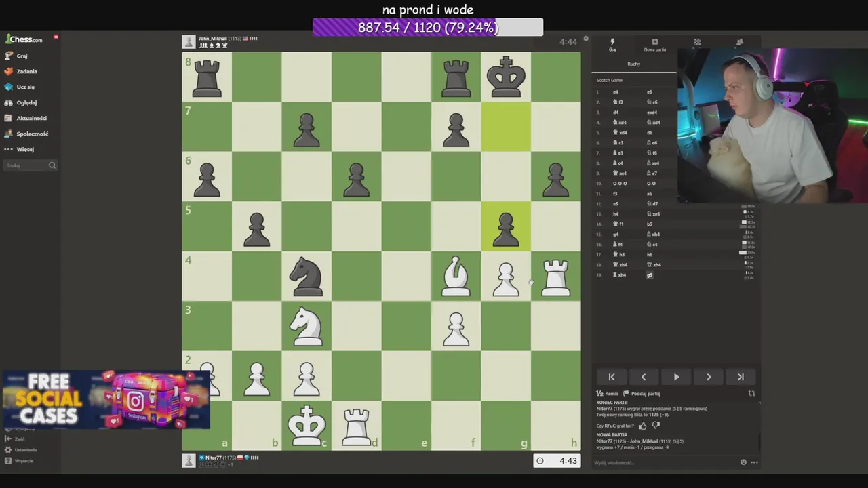Open Aktualności news section
This screenshot has width=868, height=488.
click(26, 118)
